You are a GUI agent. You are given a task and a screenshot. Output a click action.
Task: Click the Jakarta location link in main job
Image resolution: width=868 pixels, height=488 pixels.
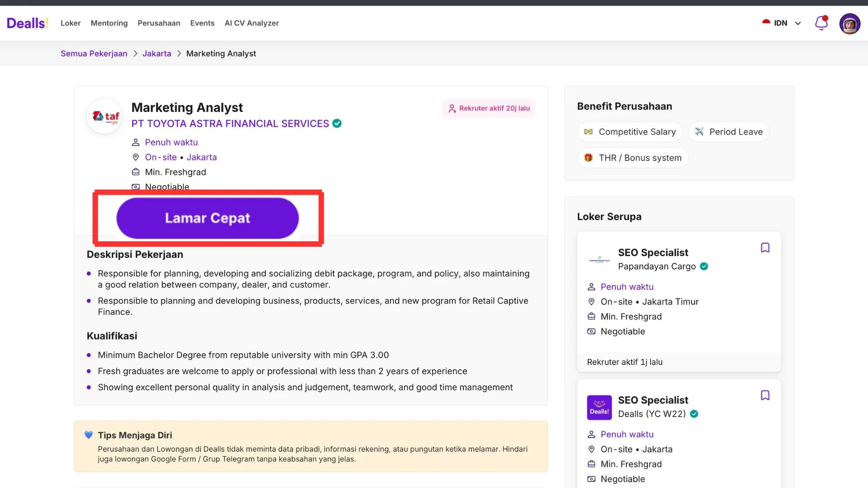[x=202, y=157]
